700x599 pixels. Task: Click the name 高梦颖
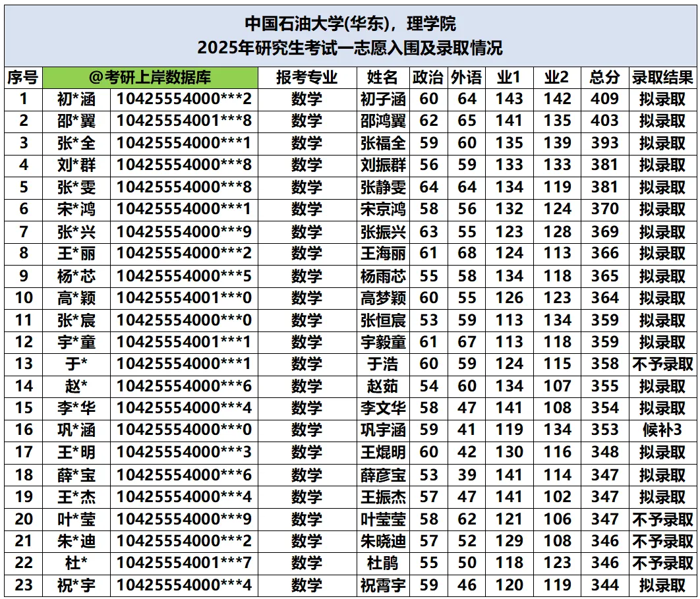(x=383, y=298)
